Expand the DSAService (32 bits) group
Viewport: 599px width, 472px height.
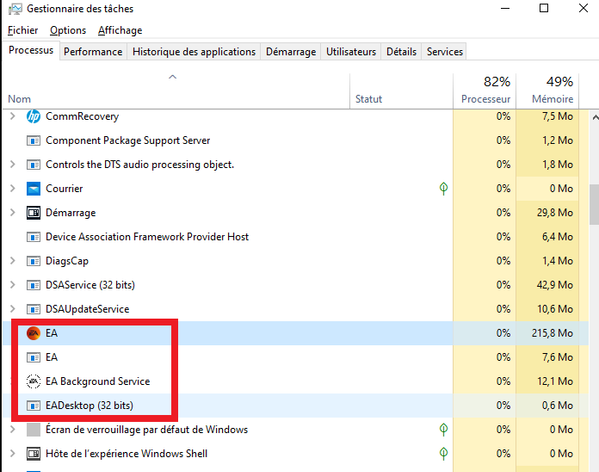13,285
